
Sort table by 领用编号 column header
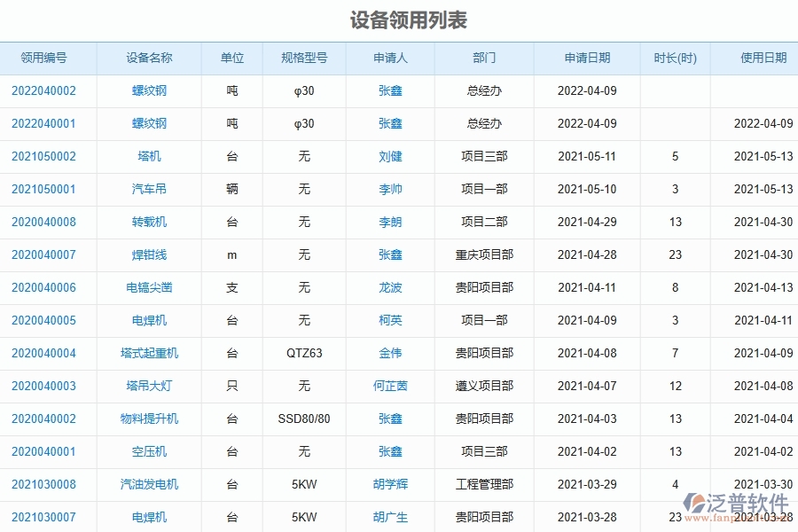[47, 57]
